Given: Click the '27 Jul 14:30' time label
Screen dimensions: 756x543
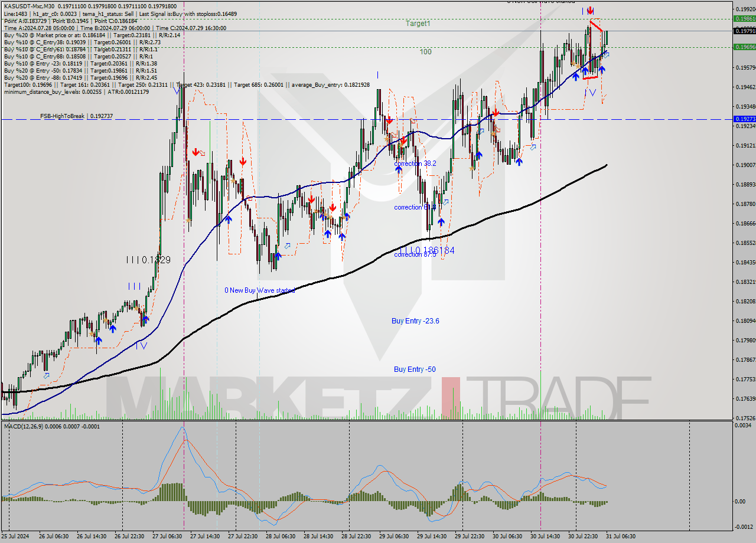Looking at the screenshot, I should (x=205, y=537).
